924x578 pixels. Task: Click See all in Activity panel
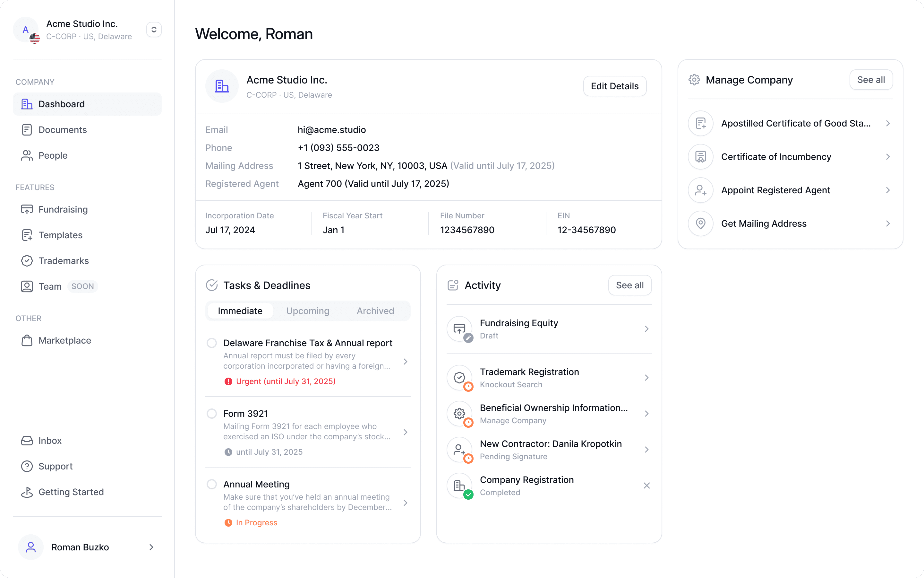click(629, 285)
